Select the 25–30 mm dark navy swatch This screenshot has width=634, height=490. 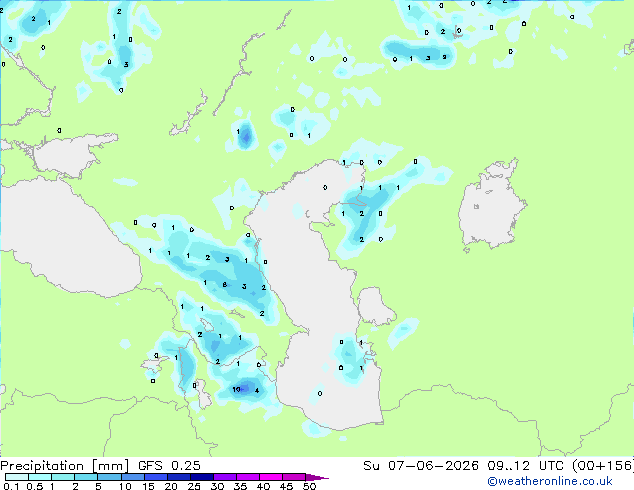click(x=202, y=477)
